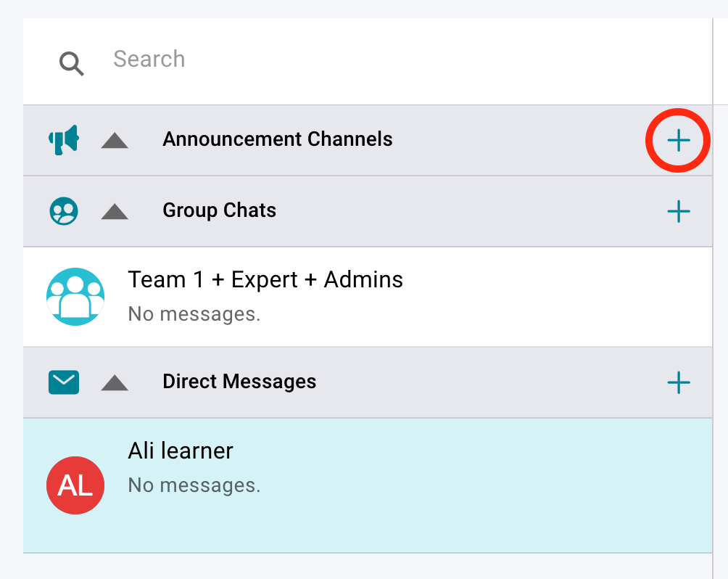Click "No messages." under Ali learner

194,485
